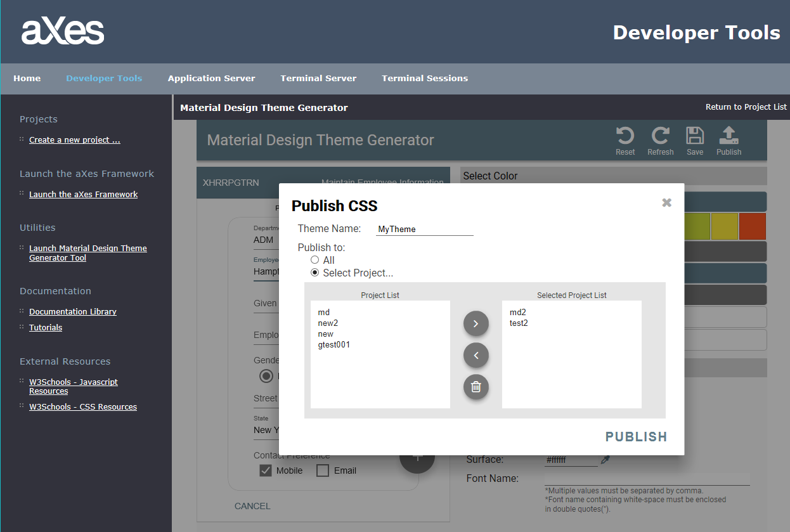Open the Return to Project List link
Viewport: 790px width, 532px height.
[746, 107]
